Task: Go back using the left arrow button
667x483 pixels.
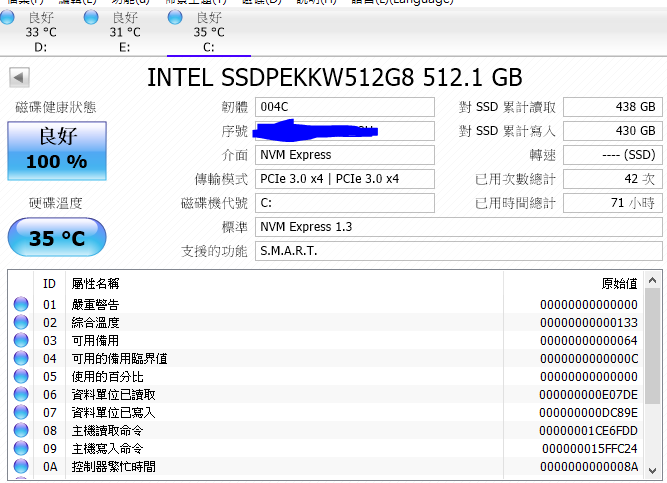Action: [x=19, y=77]
